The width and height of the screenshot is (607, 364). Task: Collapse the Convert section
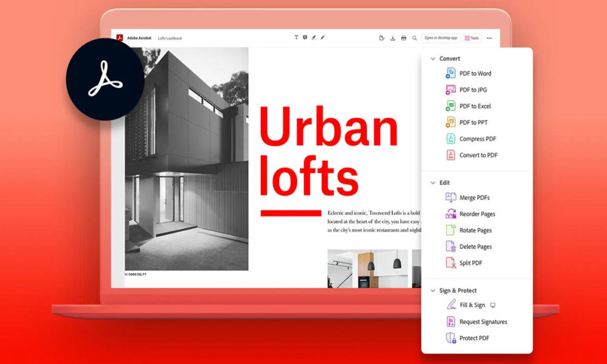click(433, 58)
